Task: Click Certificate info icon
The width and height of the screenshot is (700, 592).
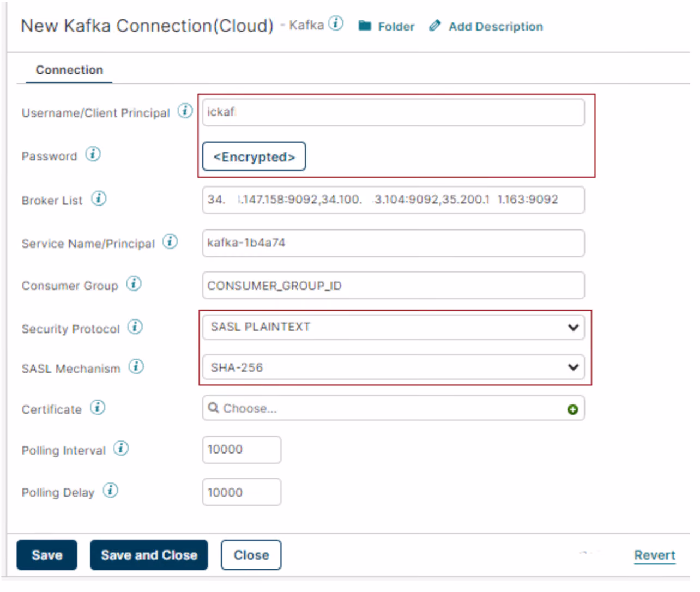Action: [98, 407]
